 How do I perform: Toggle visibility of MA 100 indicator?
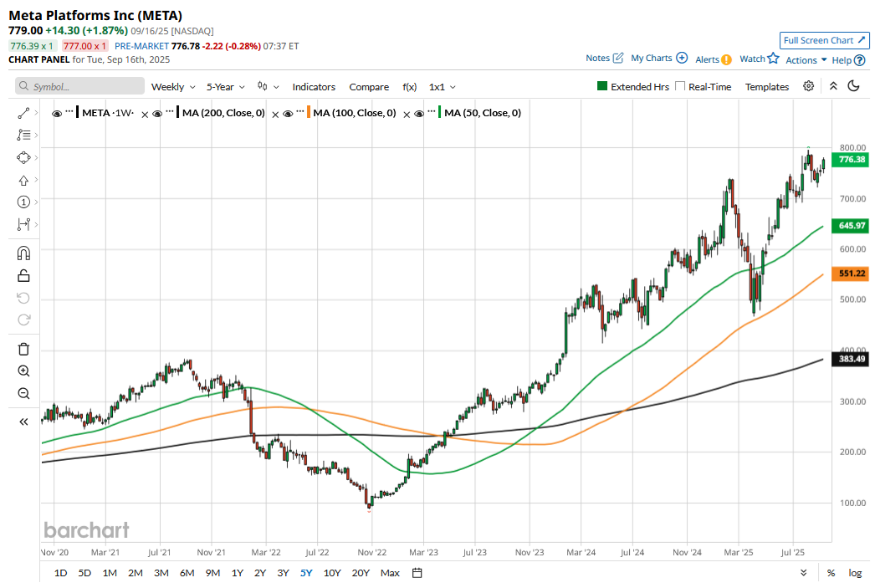pos(288,114)
